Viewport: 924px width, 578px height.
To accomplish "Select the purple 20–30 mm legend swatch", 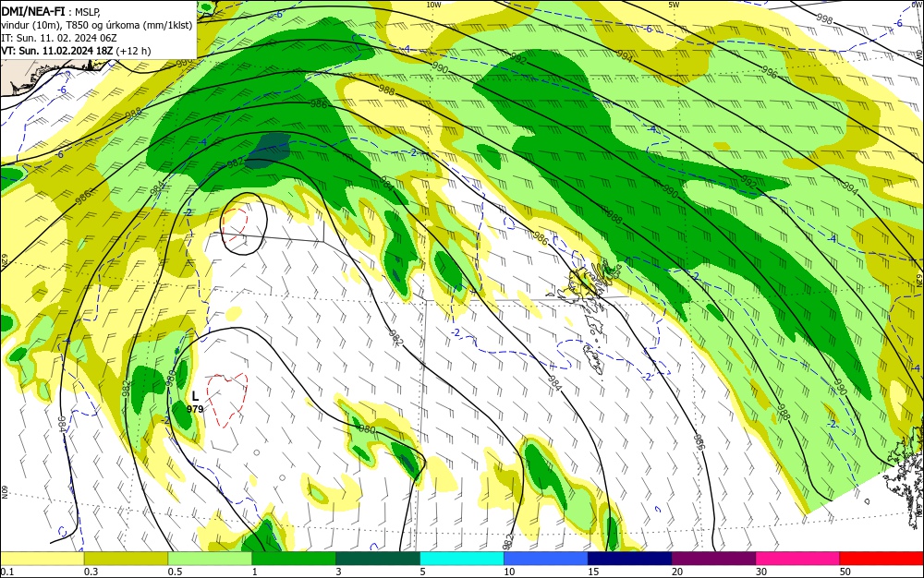I will 713,559.
